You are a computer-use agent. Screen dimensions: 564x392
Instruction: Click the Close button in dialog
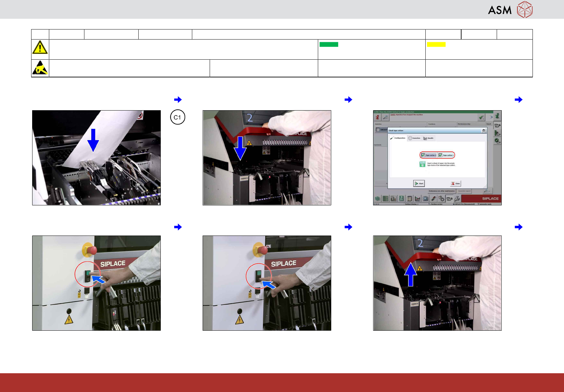coord(455,184)
